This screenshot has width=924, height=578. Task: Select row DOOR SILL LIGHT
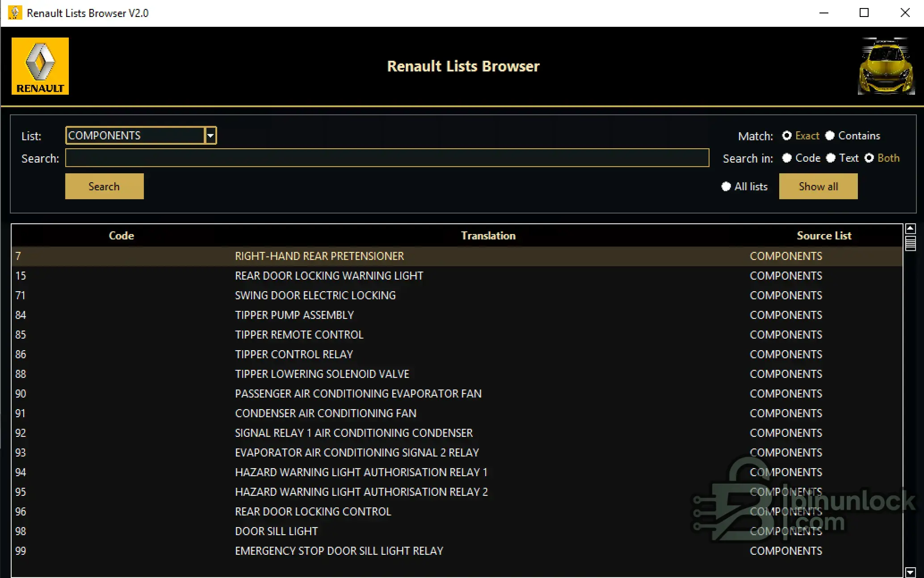[457, 531]
